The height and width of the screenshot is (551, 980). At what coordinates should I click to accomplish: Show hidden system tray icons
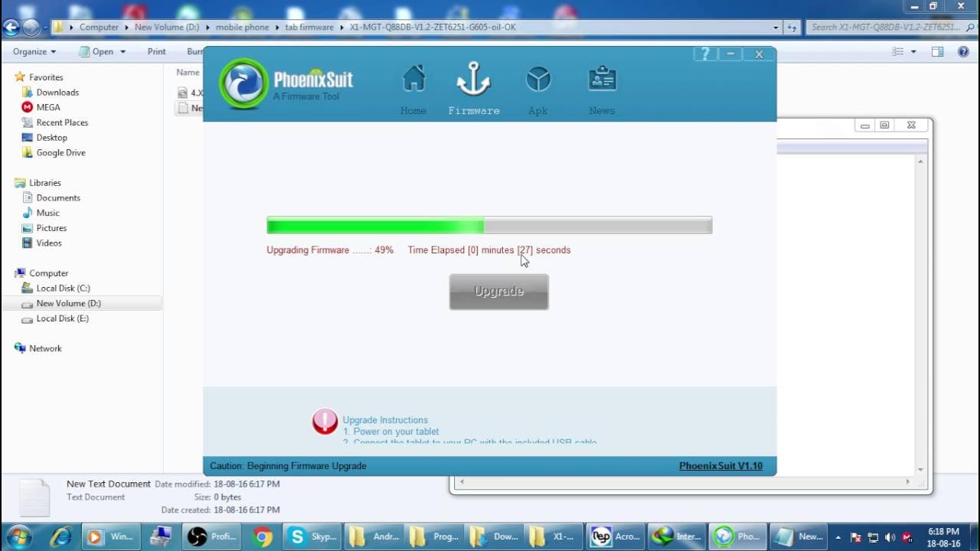coord(838,537)
